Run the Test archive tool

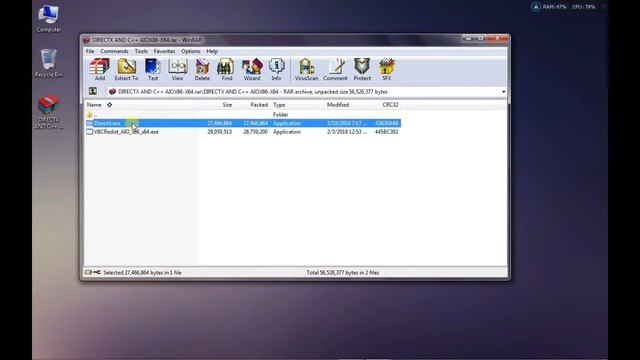[x=153, y=69]
